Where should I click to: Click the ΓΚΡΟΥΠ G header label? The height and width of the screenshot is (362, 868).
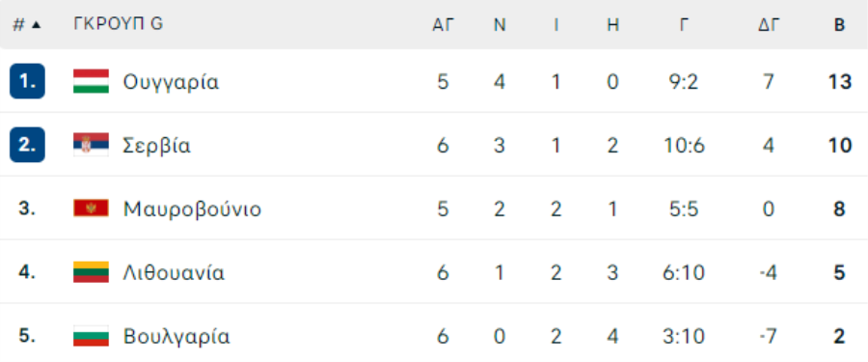[119, 24]
